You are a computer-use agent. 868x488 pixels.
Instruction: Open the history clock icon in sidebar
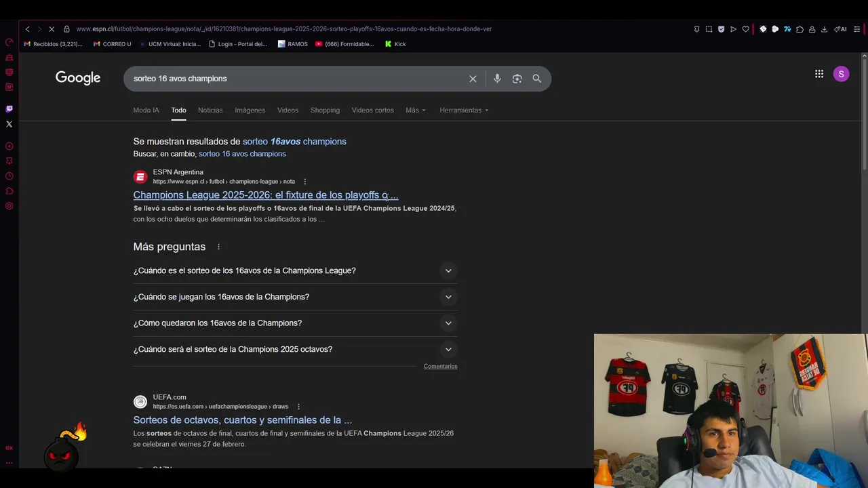pos(9,176)
